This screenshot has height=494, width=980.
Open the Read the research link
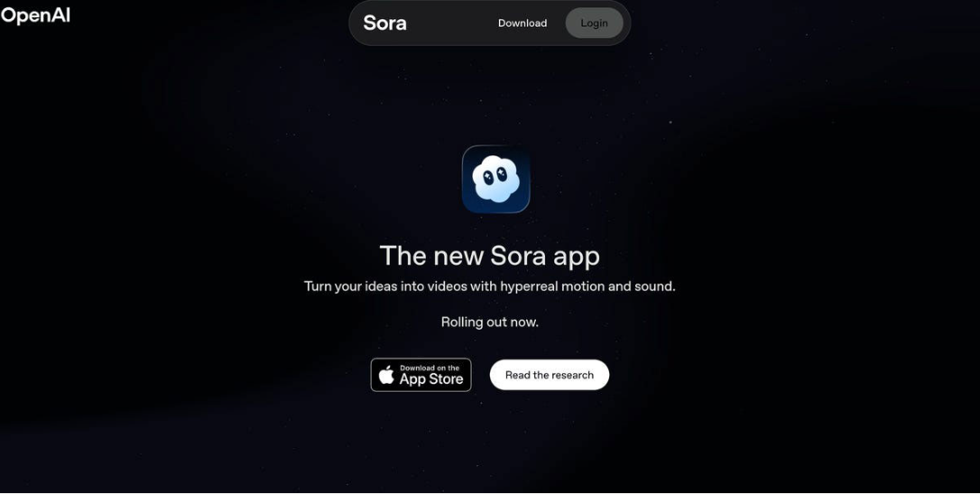[550, 375]
